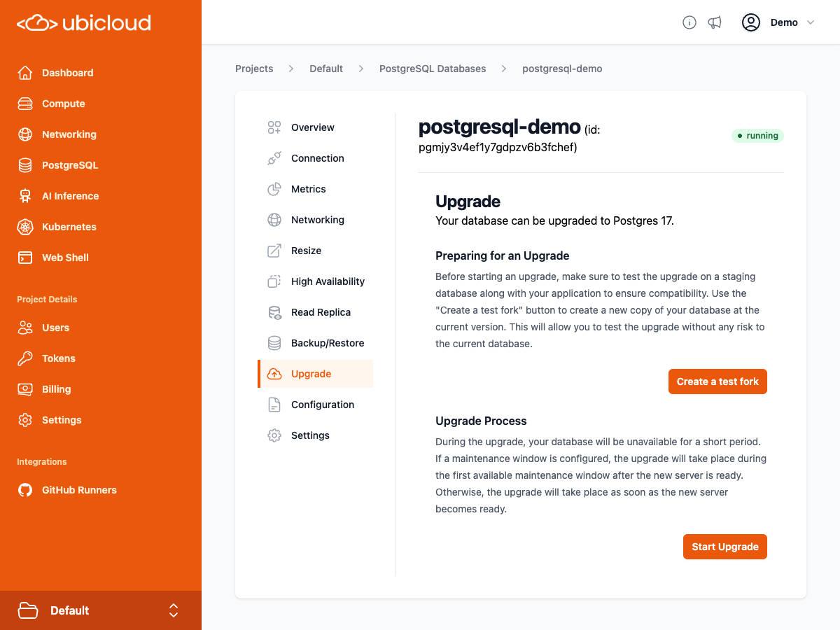Click the High Availability icon
The image size is (840, 630).
click(x=274, y=281)
